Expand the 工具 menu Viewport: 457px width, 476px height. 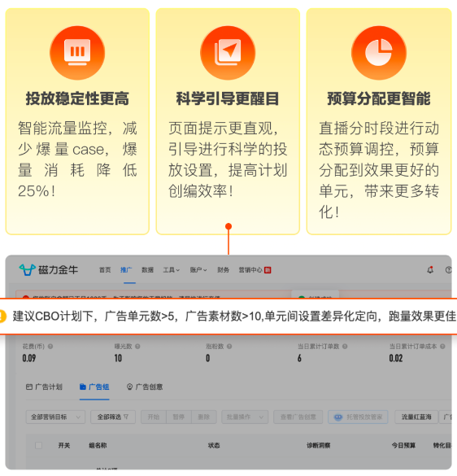click(x=171, y=269)
